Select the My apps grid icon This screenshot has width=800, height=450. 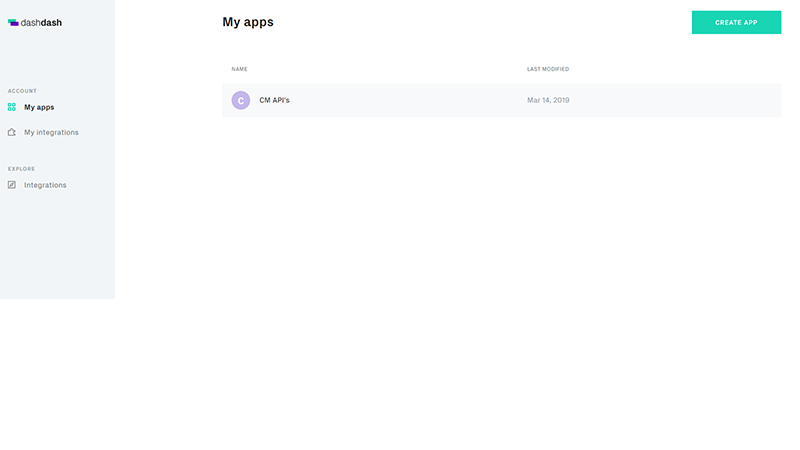click(x=12, y=107)
